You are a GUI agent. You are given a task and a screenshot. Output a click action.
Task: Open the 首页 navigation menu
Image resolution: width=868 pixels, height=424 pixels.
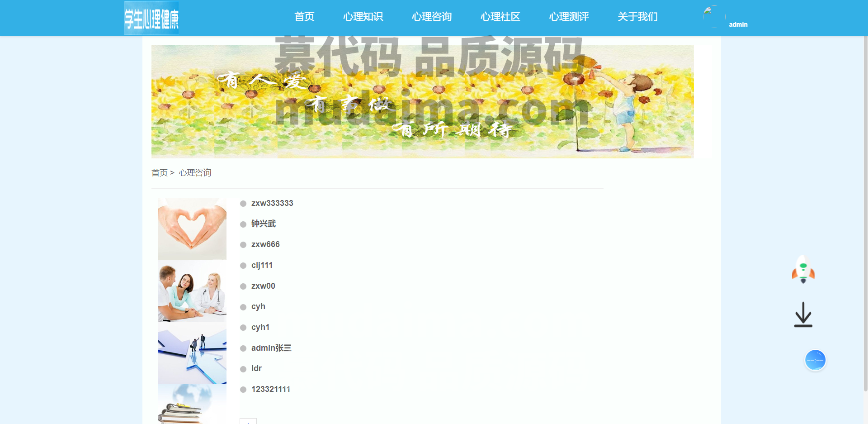click(x=304, y=17)
